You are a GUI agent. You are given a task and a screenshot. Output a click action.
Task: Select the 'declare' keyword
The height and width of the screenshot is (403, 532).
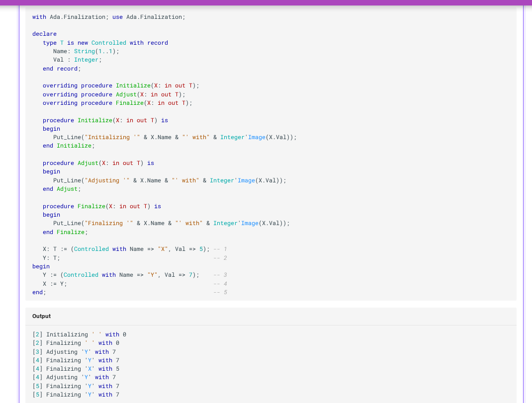(44, 34)
